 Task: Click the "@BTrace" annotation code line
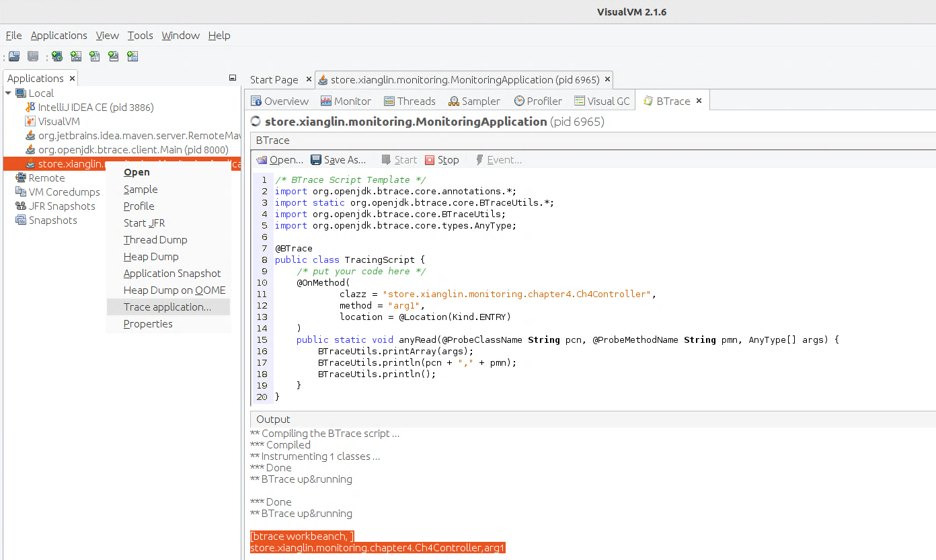tap(294, 248)
